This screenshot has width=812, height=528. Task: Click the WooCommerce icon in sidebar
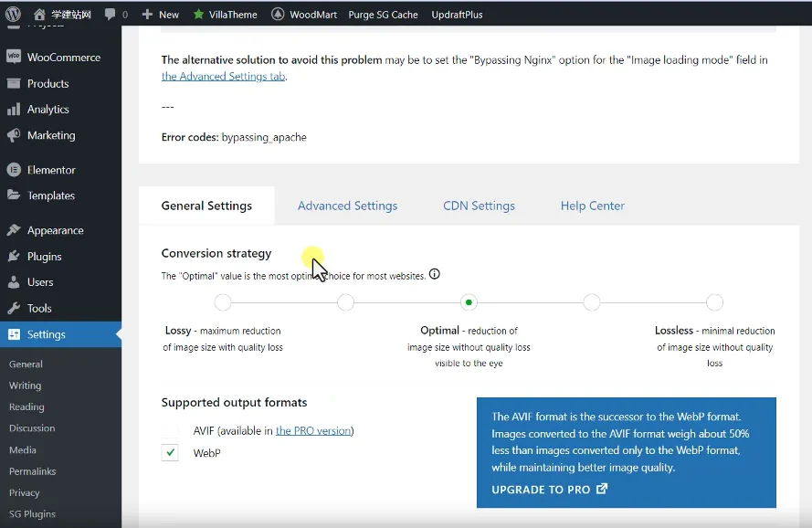click(x=14, y=57)
